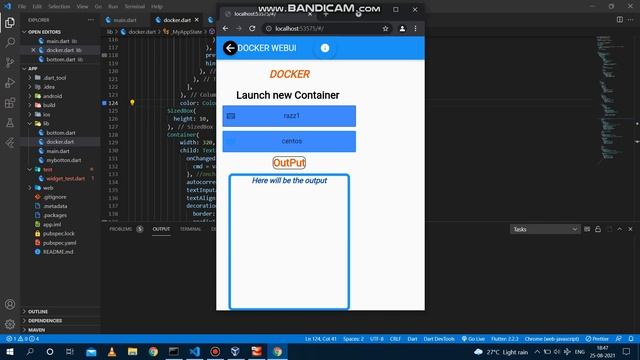Expand the Dependencies section

[x=45, y=320]
